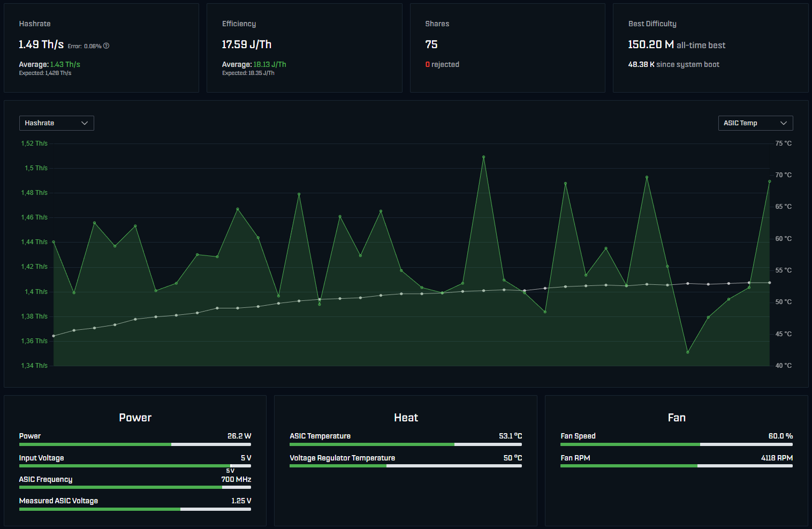This screenshot has width=812, height=529.
Task: Click the Fan Speed percentage bar
Action: tap(676, 444)
